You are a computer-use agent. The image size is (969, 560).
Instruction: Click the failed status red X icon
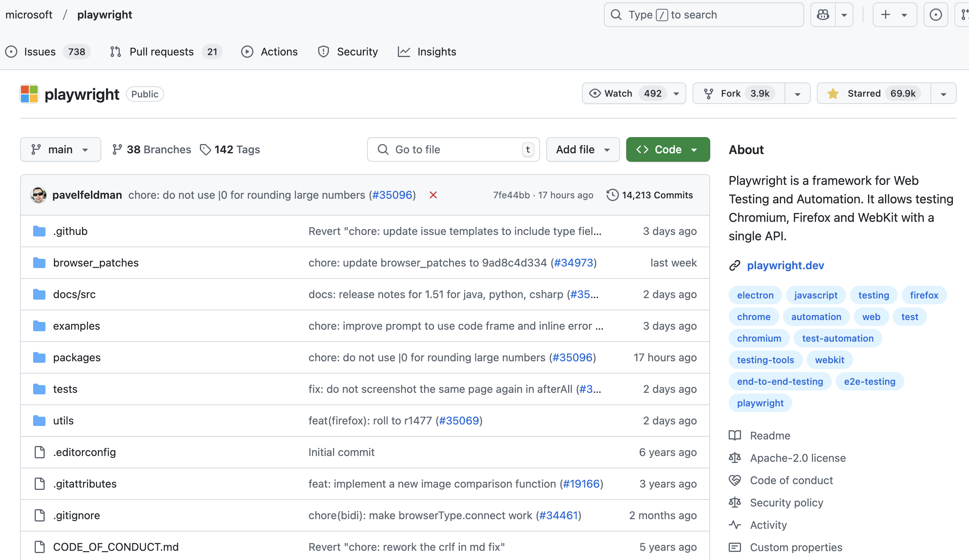[x=433, y=195]
